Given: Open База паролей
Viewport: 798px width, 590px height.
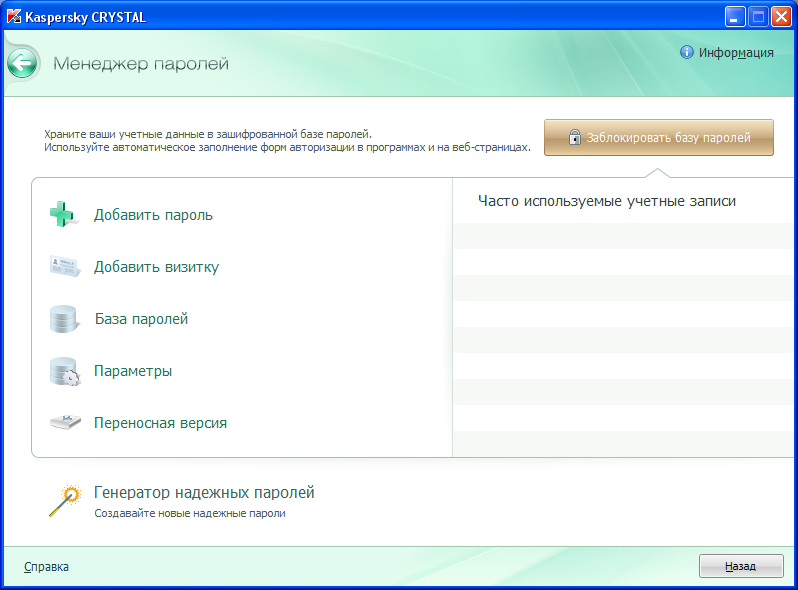Looking at the screenshot, I should [x=141, y=319].
